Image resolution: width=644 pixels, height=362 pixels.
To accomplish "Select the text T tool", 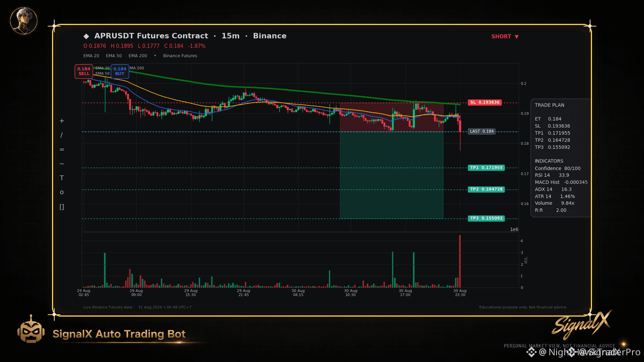I will 62,178.
